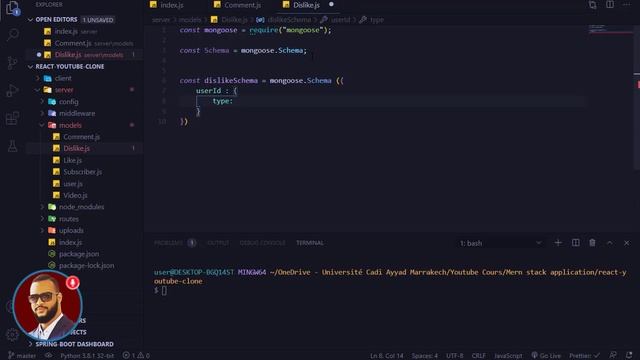Maximize terminal panel with up chevron

609,243
